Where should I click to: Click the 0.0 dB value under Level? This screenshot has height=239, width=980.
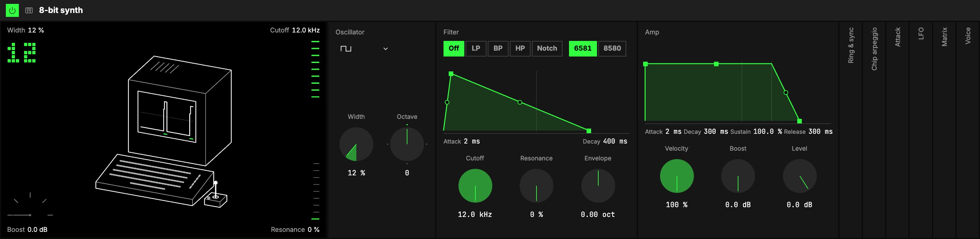[799, 205]
